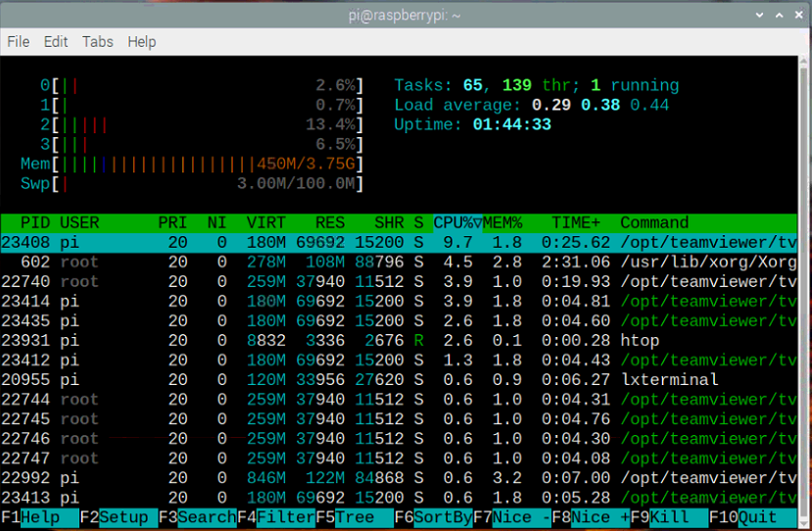Select the process row with PID 23412

tap(399, 361)
